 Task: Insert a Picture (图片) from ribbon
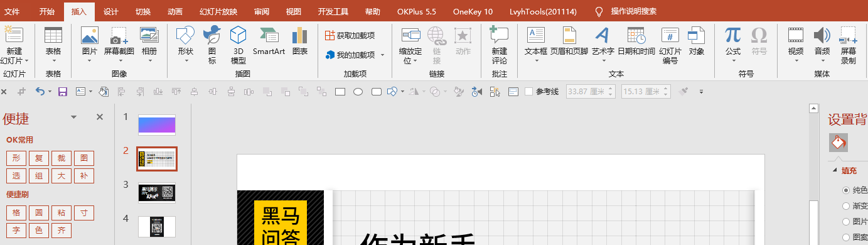(x=89, y=45)
